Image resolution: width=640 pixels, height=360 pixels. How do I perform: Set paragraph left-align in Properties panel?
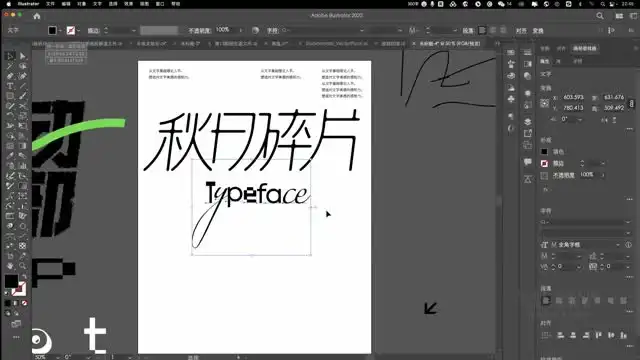[x=546, y=301]
